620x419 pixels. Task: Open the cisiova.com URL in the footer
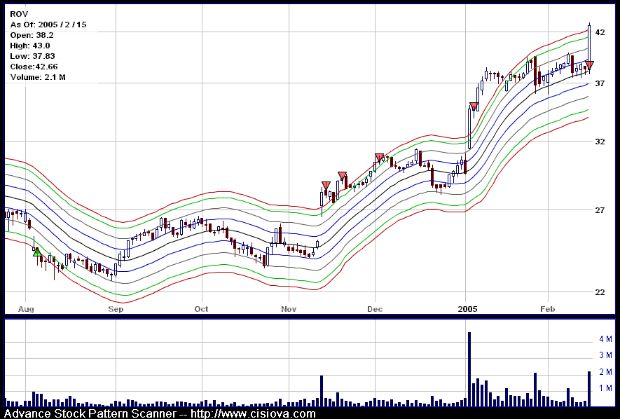pos(253,414)
